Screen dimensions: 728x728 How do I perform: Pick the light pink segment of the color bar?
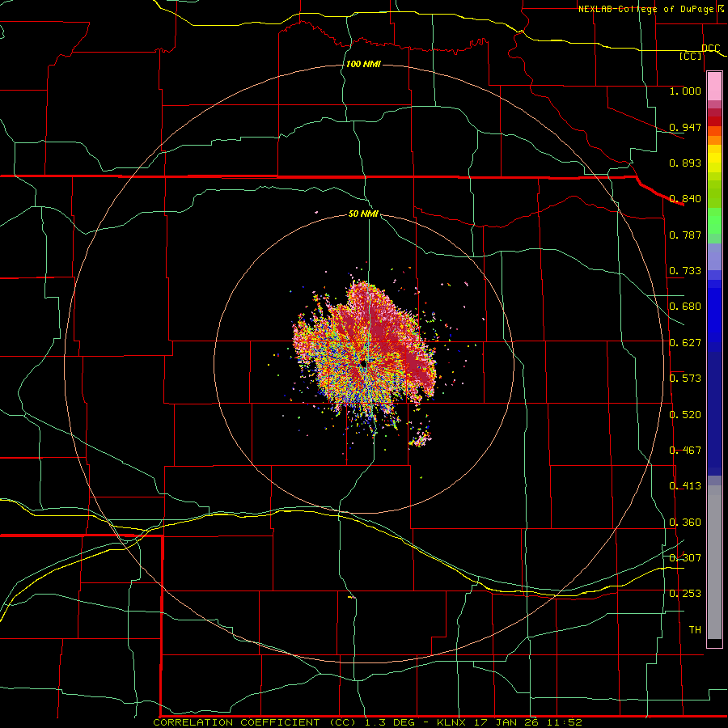[714, 86]
